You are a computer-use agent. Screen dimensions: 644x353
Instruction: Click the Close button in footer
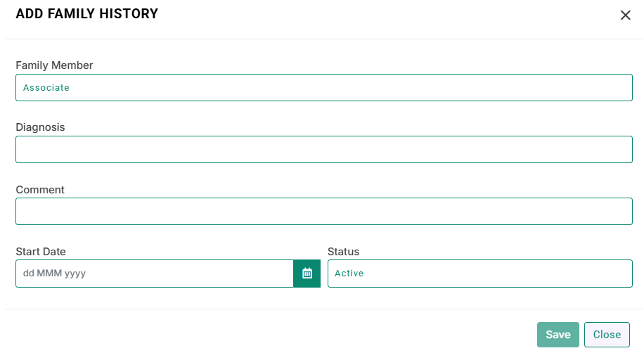(607, 335)
